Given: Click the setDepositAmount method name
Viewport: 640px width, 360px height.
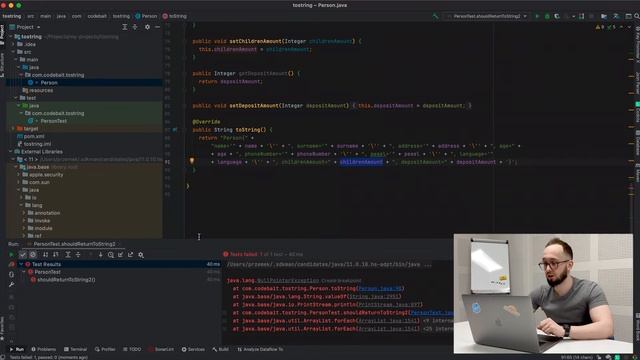Looking at the screenshot, I should [x=253, y=106].
